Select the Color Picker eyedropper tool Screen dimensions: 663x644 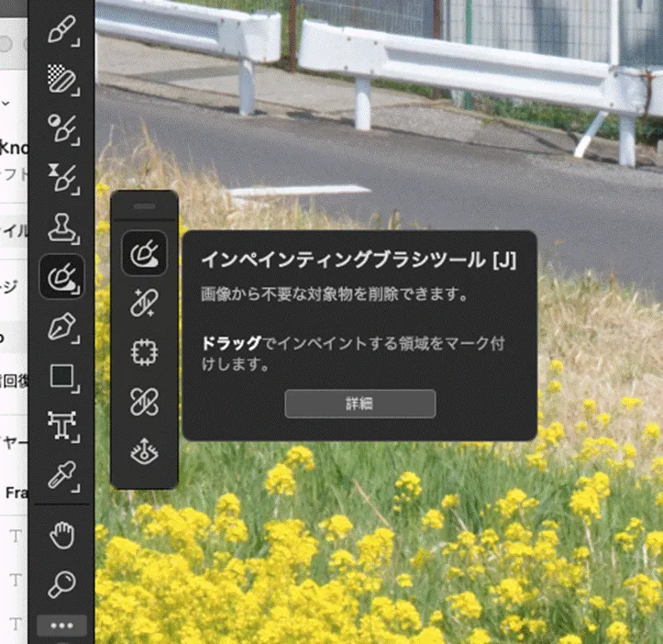[x=62, y=475]
